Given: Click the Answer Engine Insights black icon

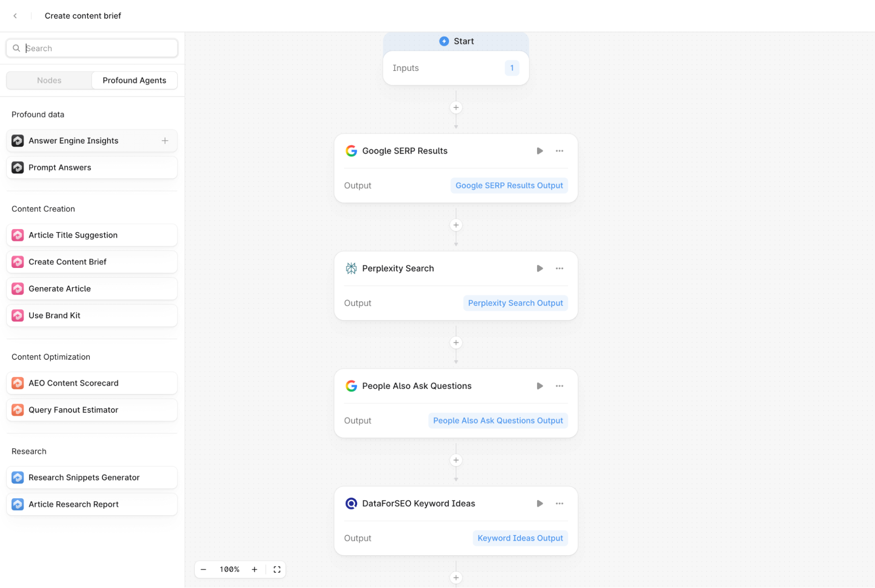Looking at the screenshot, I should pyautogui.click(x=18, y=141).
